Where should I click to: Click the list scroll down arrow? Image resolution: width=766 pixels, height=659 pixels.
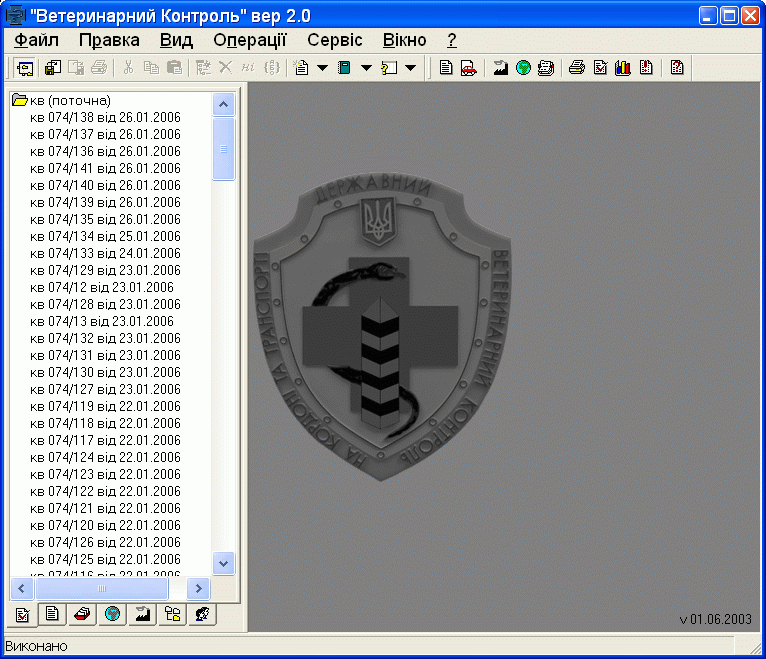coord(224,564)
